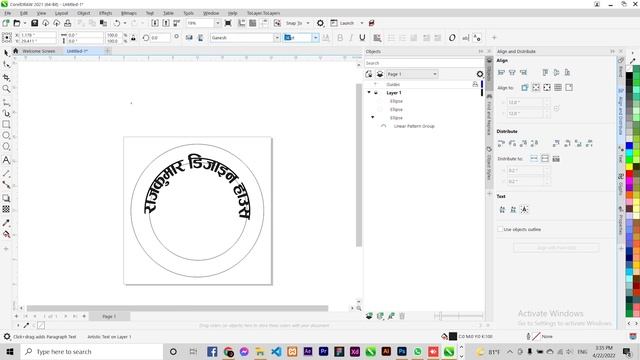Click the Page 1 tab at the bottom
The width and height of the screenshot is (640, 360).
(109, 316)
